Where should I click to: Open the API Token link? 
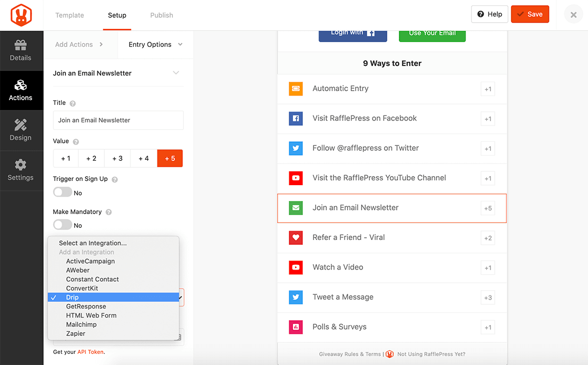click(x=91, y=352)
